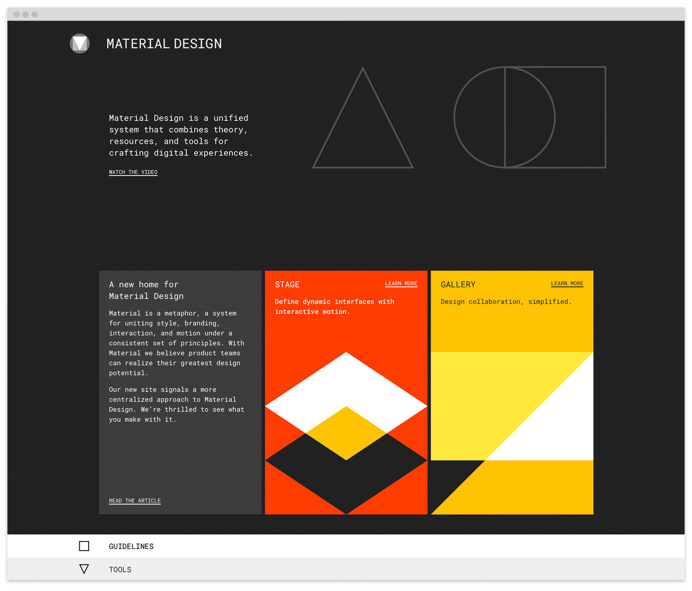This screenshot has width=692, height=591.
Task: Click LEARN MORE on the Stage card
Action: (401, 283)
